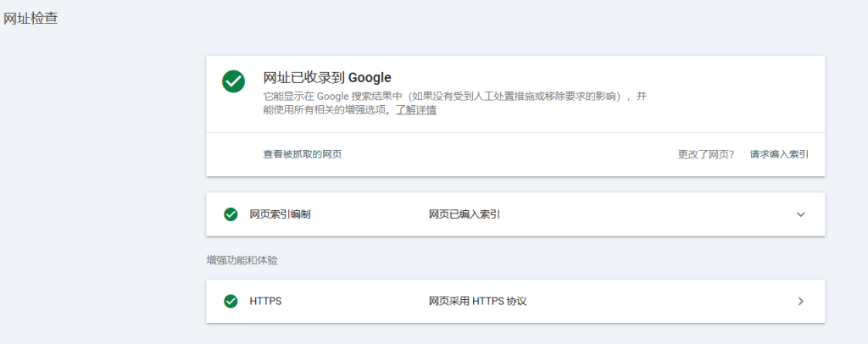
Task: Click the 增强功能和体验 section header
Action: pos(242,260)
